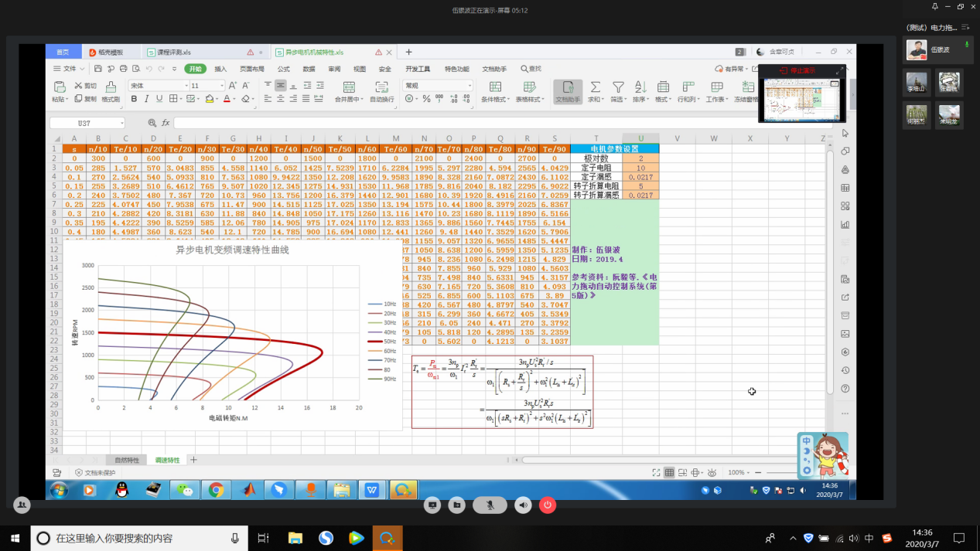980x551 pixels.
Task: Click the 停止演示 stop presenting button
Action: click(x=799, y=71)
